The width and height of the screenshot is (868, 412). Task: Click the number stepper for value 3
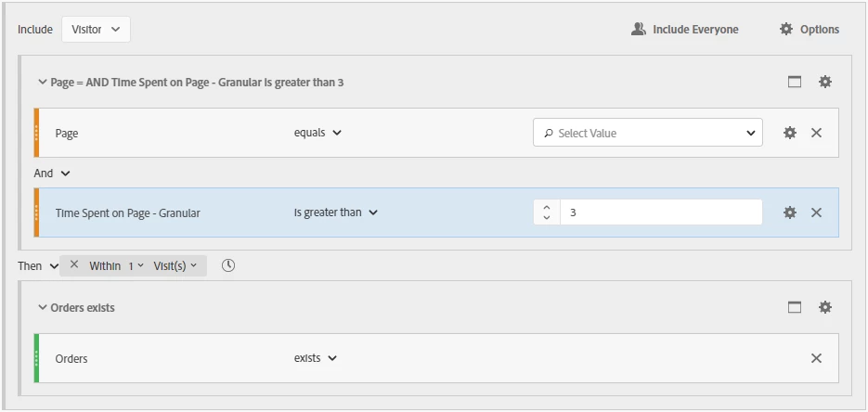(x=547, y=212)
